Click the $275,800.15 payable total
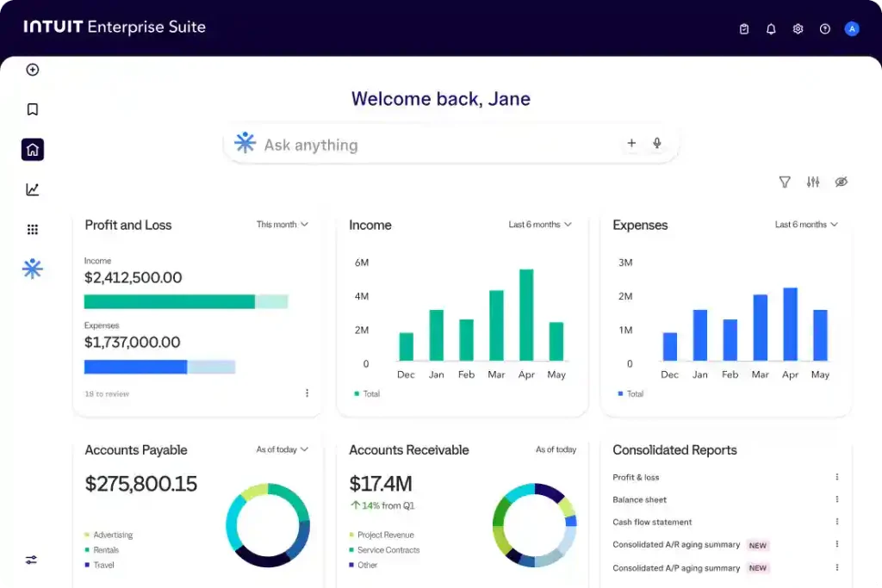The width and height of the screenshot is (882, 588). (x=141, y=484)
